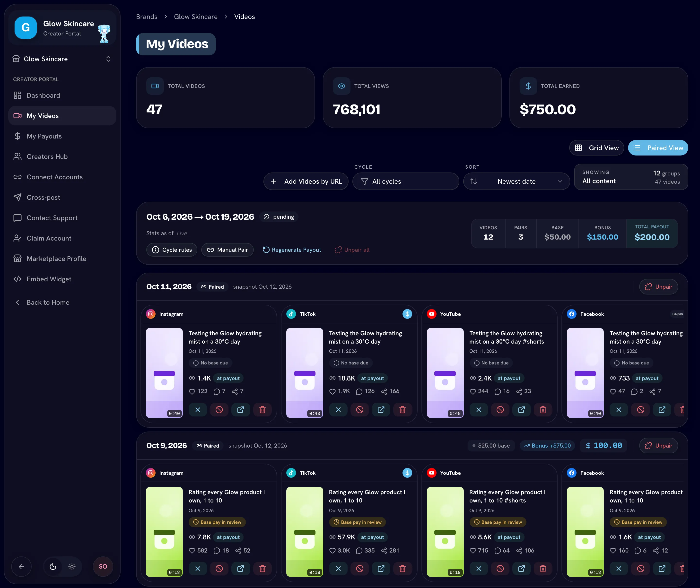
Task: Click the dollar badge on TikTok rating card
Action: click(407, 473)
